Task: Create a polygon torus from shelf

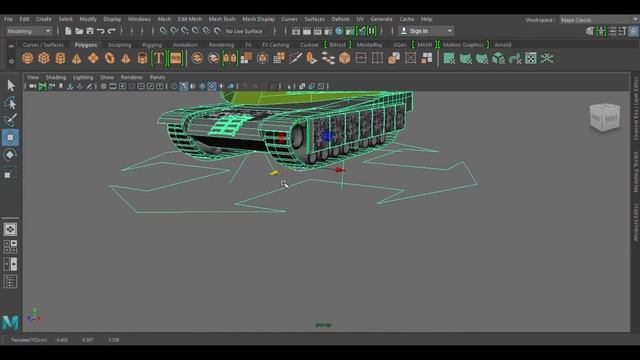Action: (x=109, y=58)
